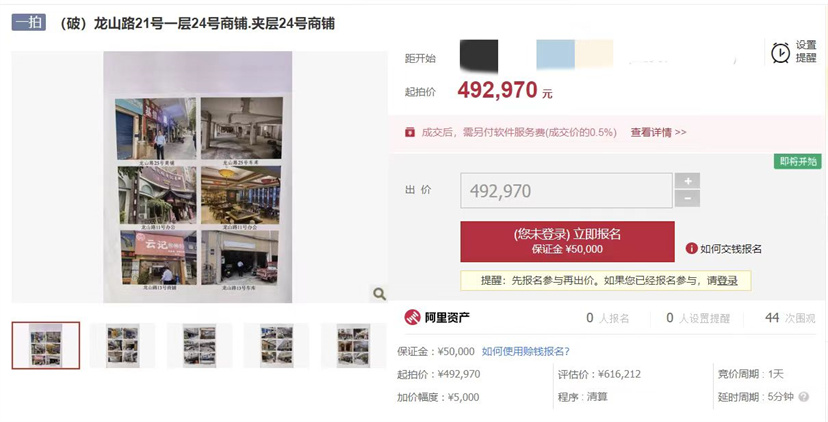The width and height of the screenshot is (828, 422).
Task: Select the third photo thumbnail
Action: point(200,345)
